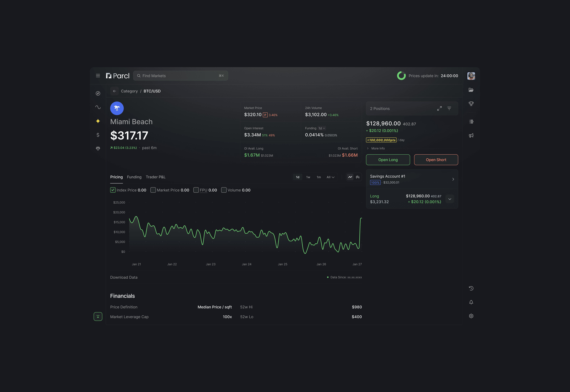
Task: Click the $980 52w Hi value
Action: pos(357,307)
